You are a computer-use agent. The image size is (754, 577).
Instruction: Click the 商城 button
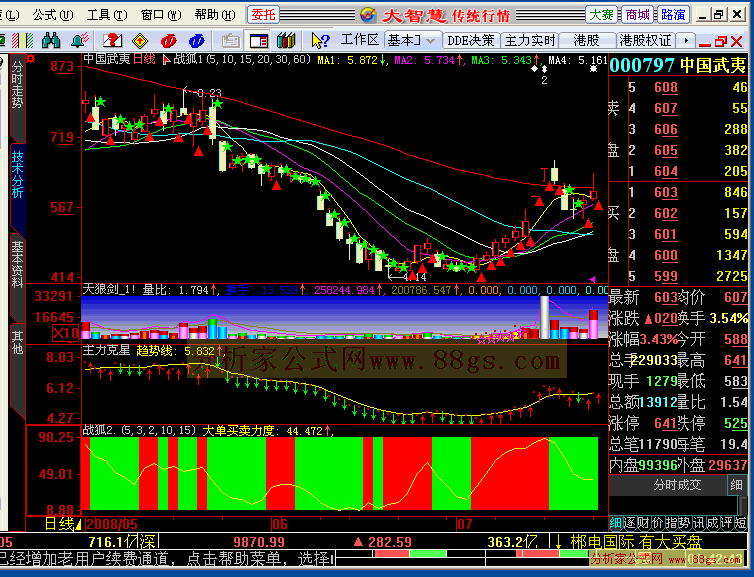[637, 15]
